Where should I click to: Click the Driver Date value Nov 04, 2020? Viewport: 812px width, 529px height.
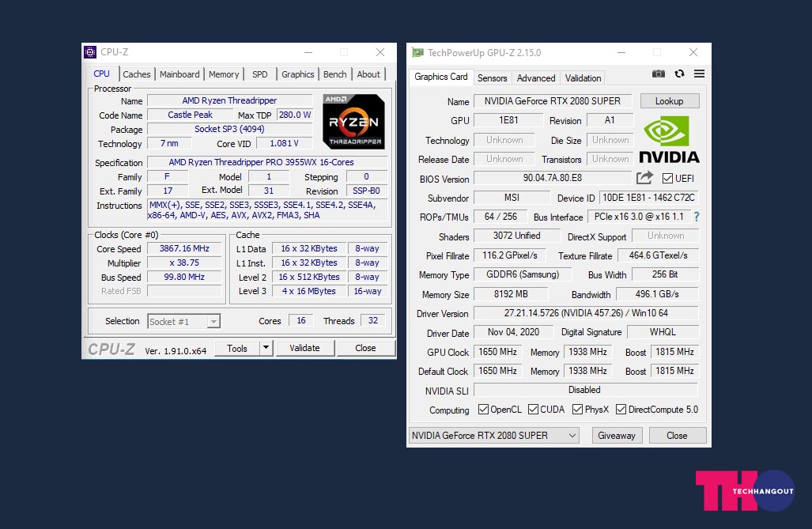(514, 331)
